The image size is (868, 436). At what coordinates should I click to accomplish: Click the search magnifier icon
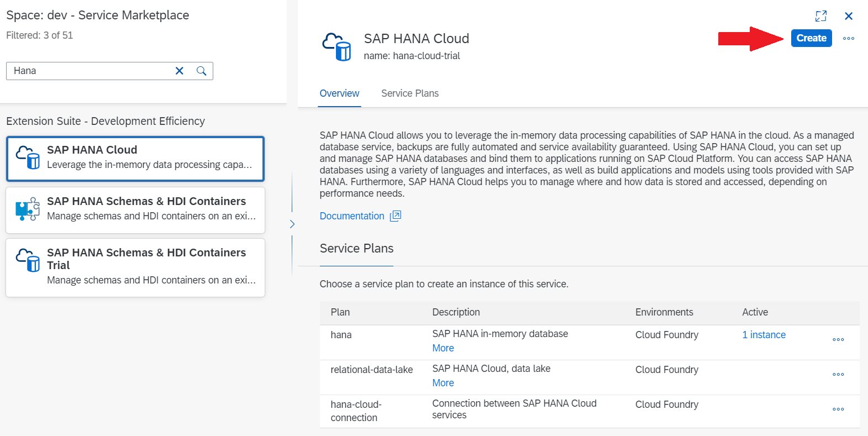point(202,71)
